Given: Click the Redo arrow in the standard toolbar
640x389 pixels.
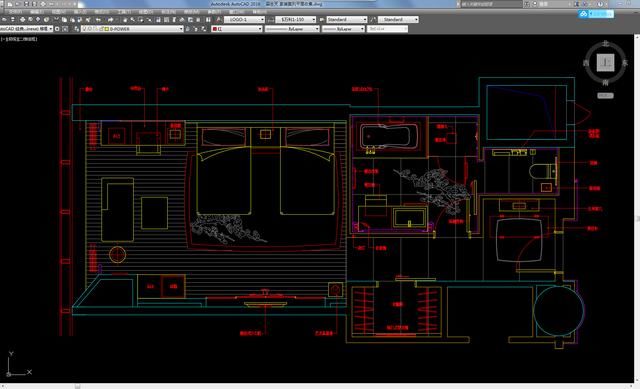Looking at the screenshot, I should click(110, 19).
